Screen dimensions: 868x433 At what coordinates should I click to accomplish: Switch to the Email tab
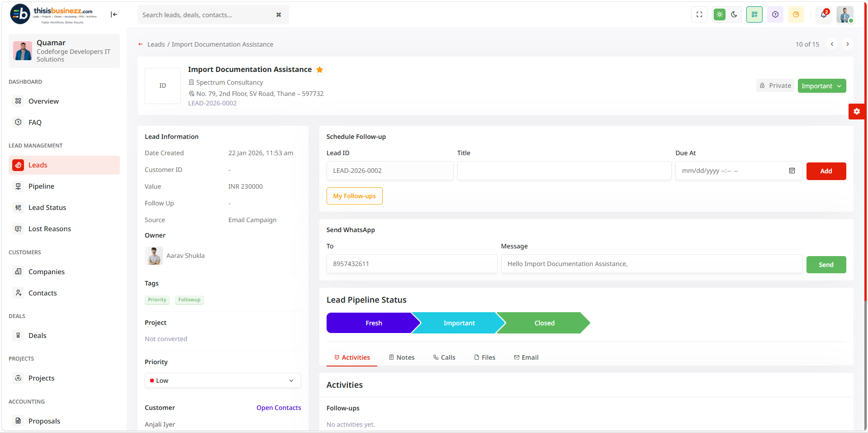pos(526,357)
